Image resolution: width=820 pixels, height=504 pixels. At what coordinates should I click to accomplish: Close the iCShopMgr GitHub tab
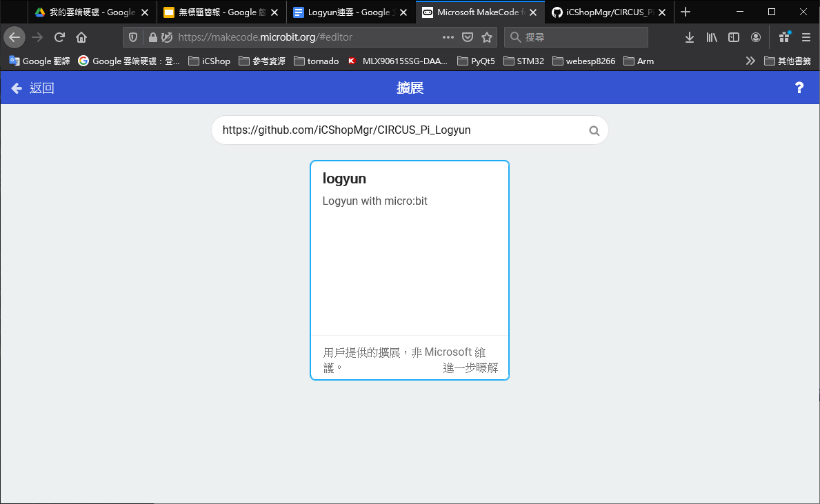tap(662, 12)
